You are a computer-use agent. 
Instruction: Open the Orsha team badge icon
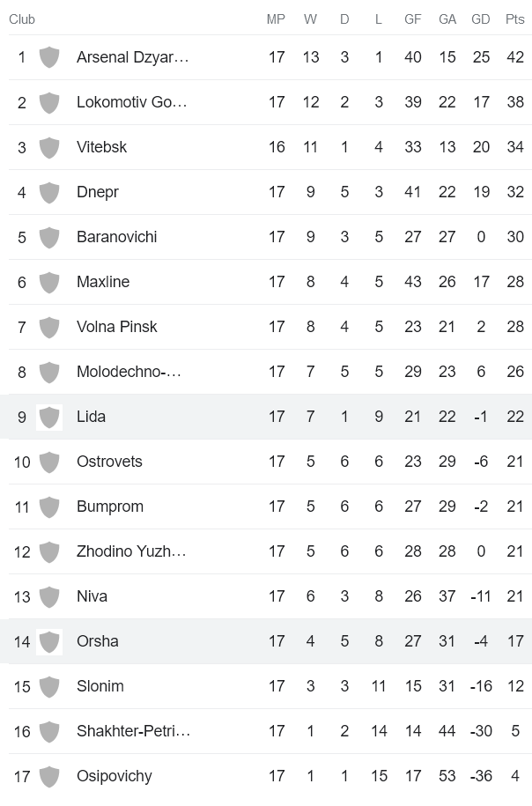(x=49, y=641)
